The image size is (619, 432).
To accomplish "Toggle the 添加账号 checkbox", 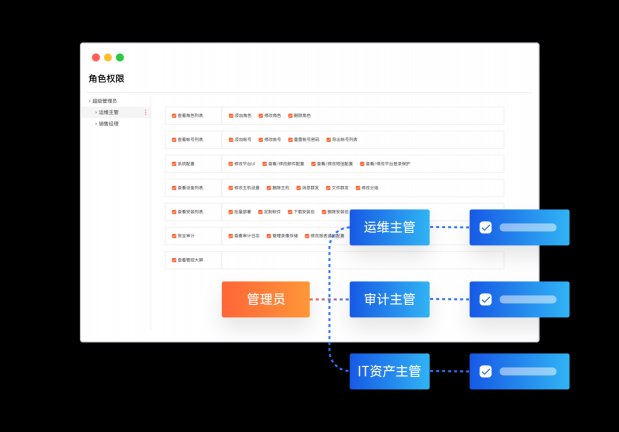I will click(231, 140).
